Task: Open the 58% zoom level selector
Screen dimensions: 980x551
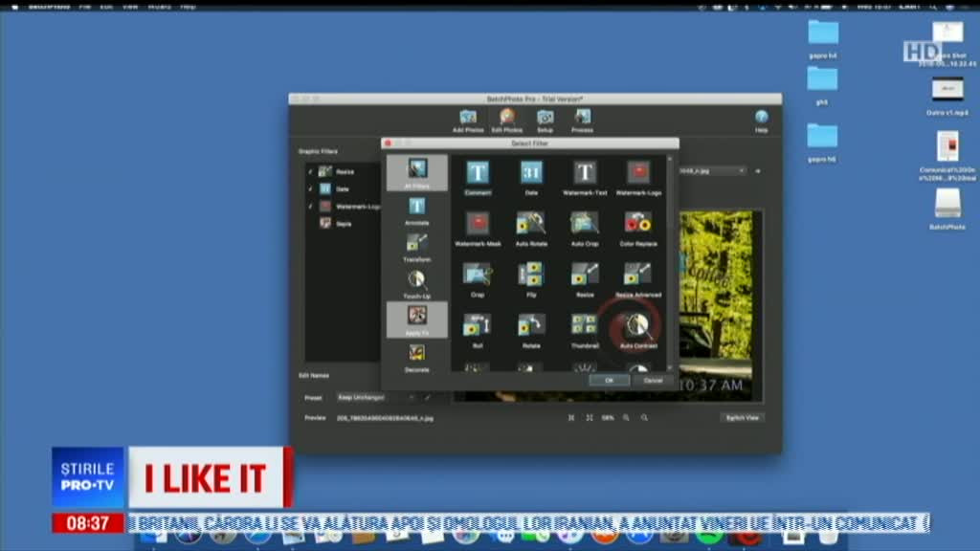Action: (x=608, y=418)
